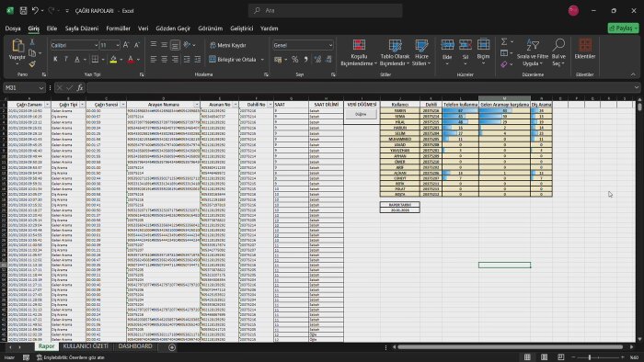Collapse the ribbon with the chevron

click(x=633, y=74)
